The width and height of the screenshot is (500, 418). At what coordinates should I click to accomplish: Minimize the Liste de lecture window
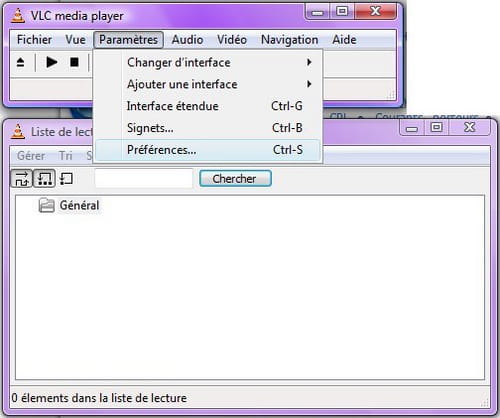pyautogui.click(x=412, y=128)
